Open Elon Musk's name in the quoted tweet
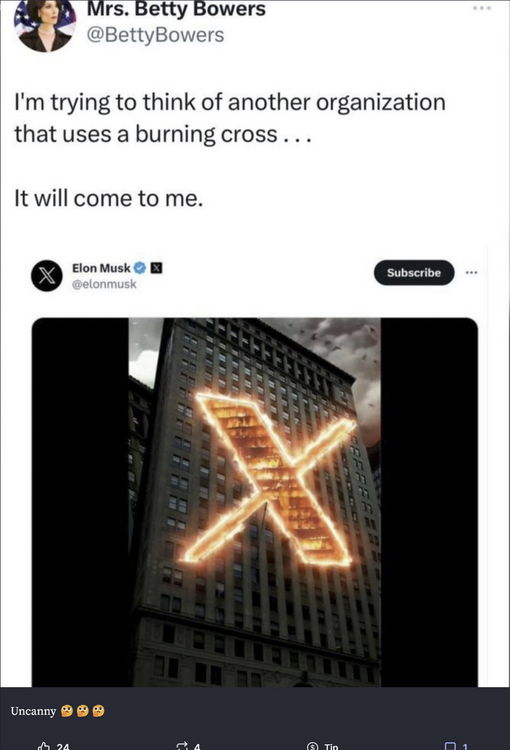Viewport: 510px width, 750px height. click(101, 268)
